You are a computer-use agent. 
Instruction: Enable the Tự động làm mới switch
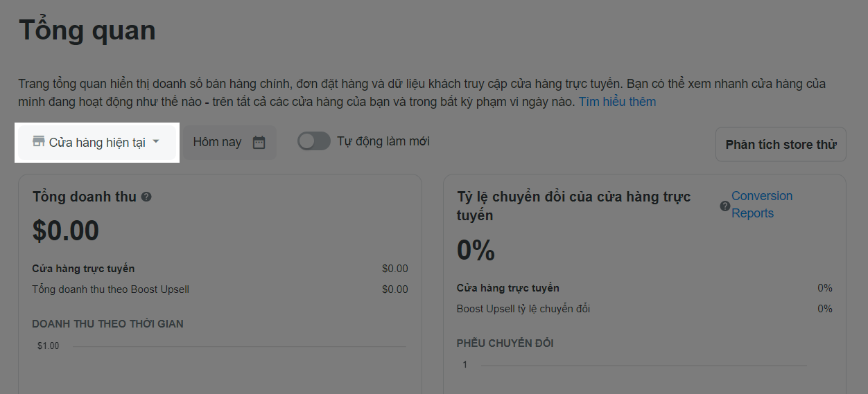(x=314, y=141)
